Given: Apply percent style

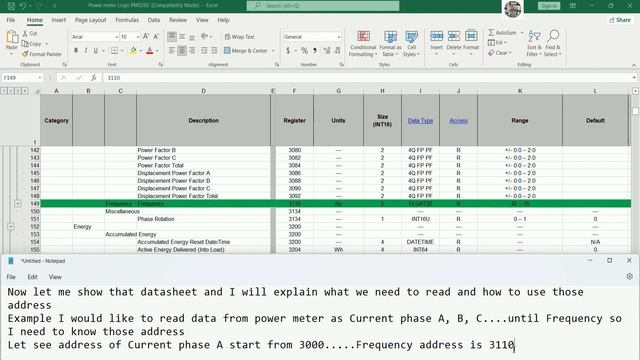Looking at the screenshot, I should point(304,51).
